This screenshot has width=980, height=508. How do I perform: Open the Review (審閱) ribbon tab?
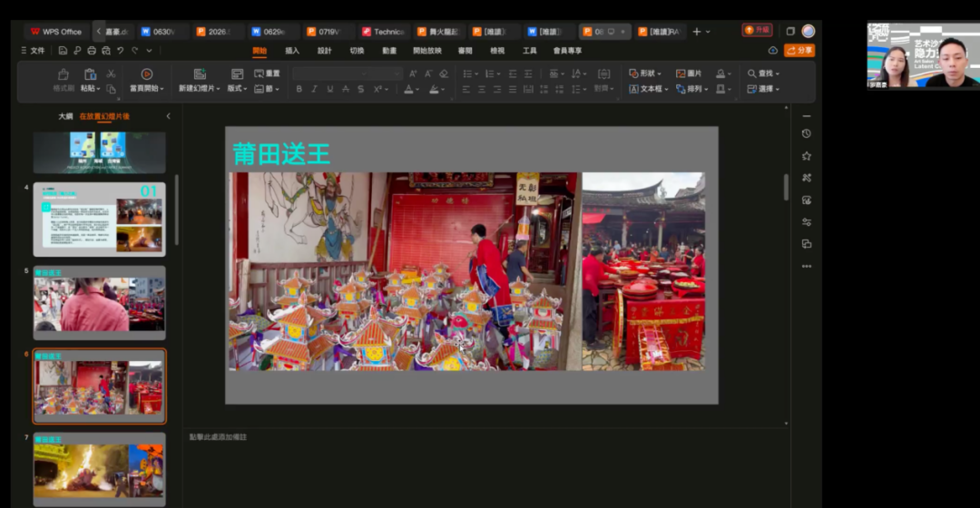point(465,51)
